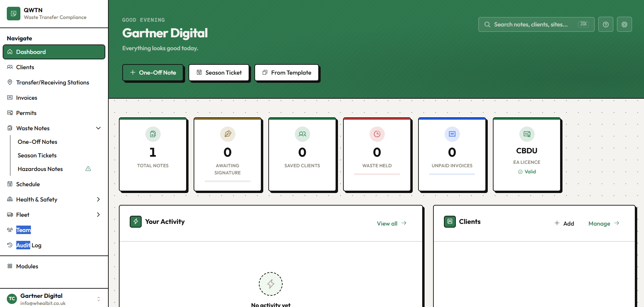Click the TC user avatar
Screen dimensions: 644x307
click(12, 299)
